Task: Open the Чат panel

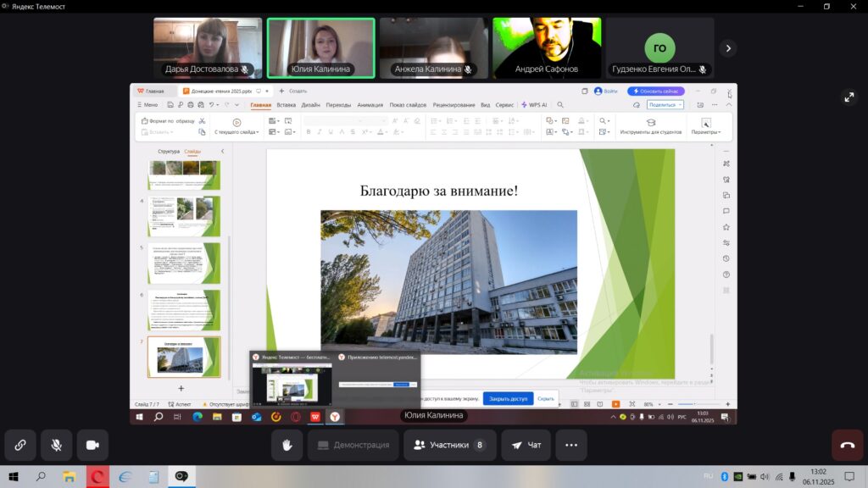Action: (526, 445)
